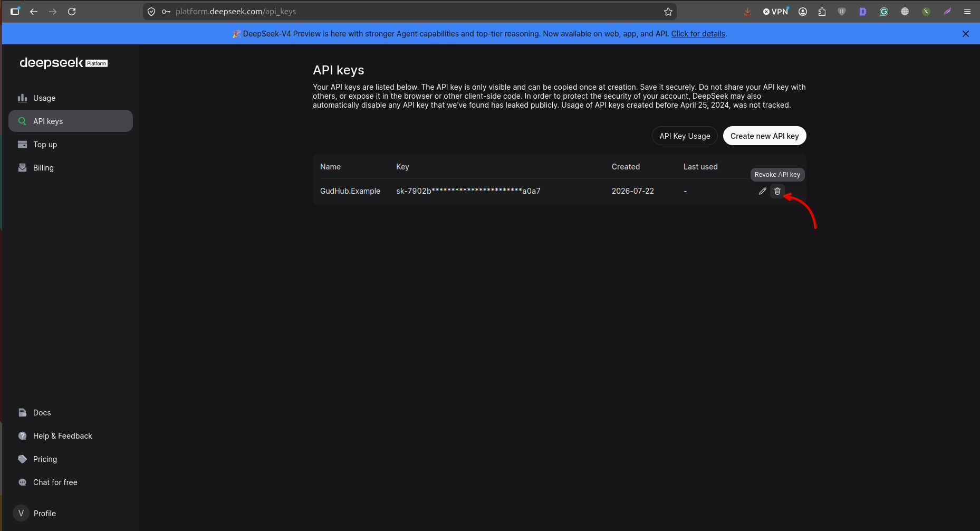Image resolution: width=980 pixels, height=531 pixels.
Task: Open the globe extension icon
Action: [905, 12]
